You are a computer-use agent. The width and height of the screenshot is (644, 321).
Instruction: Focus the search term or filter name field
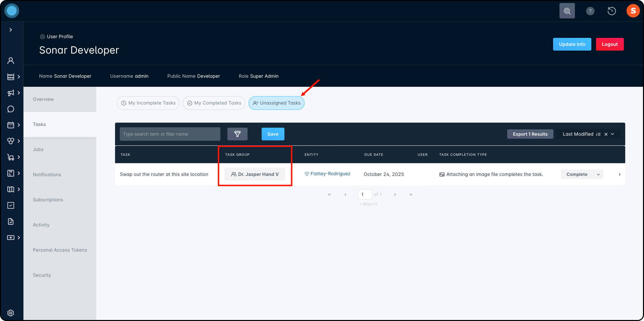(170, 134)
